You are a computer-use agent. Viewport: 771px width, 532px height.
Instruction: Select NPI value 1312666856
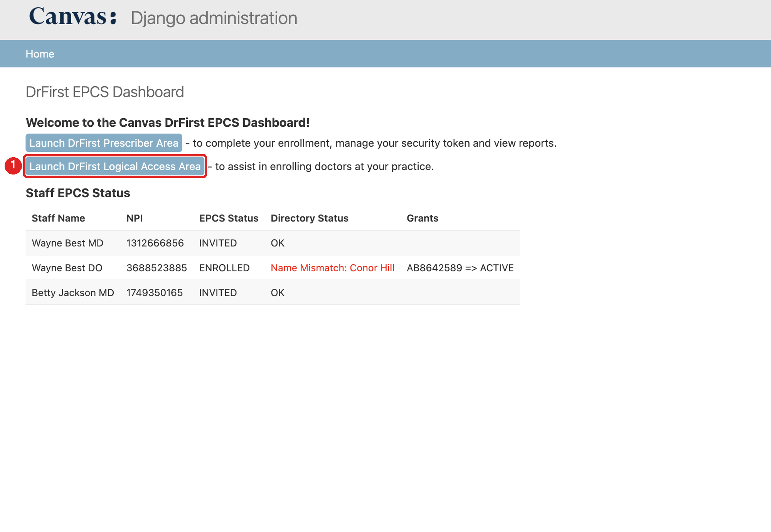tap(155, 243)
